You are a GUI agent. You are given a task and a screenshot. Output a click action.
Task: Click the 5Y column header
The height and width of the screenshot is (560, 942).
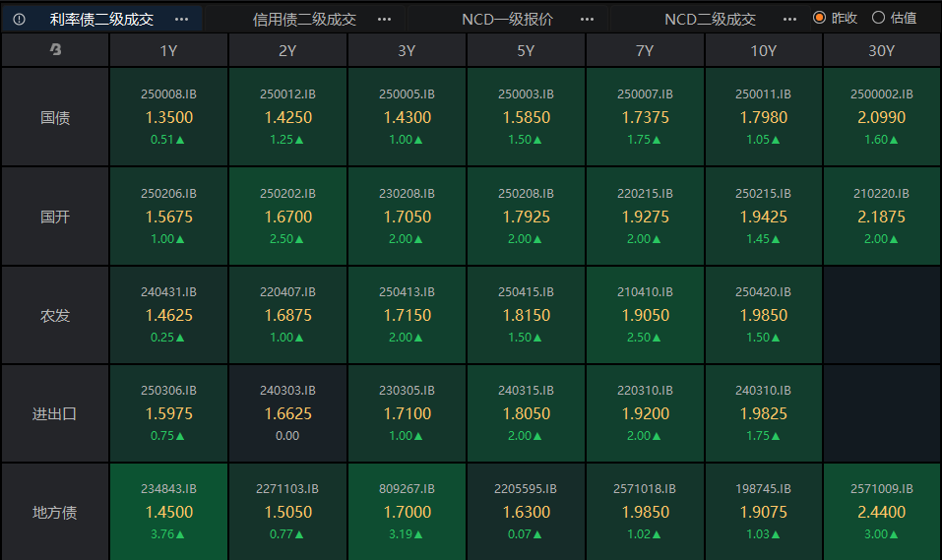tap(526, 50)
